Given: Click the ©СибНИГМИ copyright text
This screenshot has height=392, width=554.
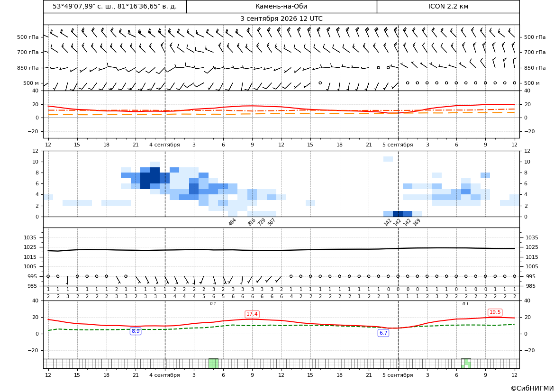Looking at the screenshot, I should pyautogui.click(x=532, y=388).
